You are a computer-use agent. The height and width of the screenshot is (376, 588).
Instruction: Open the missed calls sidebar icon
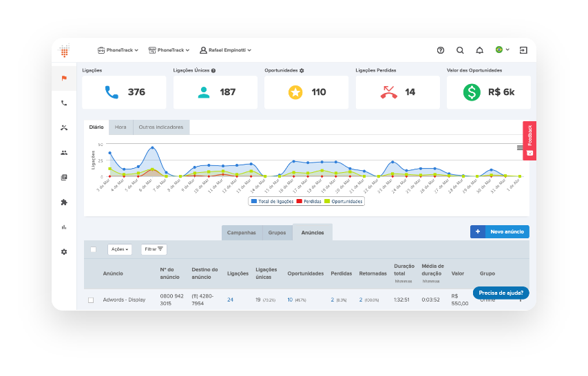click(x=64, y=127)
